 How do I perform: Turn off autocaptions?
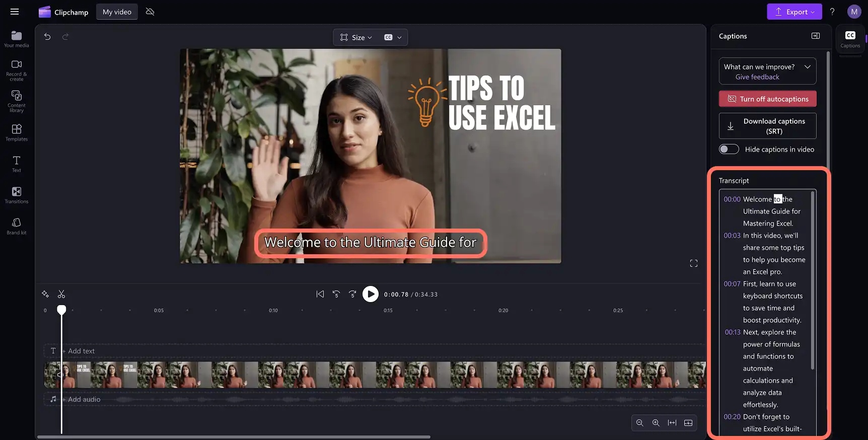pos(768,99)
